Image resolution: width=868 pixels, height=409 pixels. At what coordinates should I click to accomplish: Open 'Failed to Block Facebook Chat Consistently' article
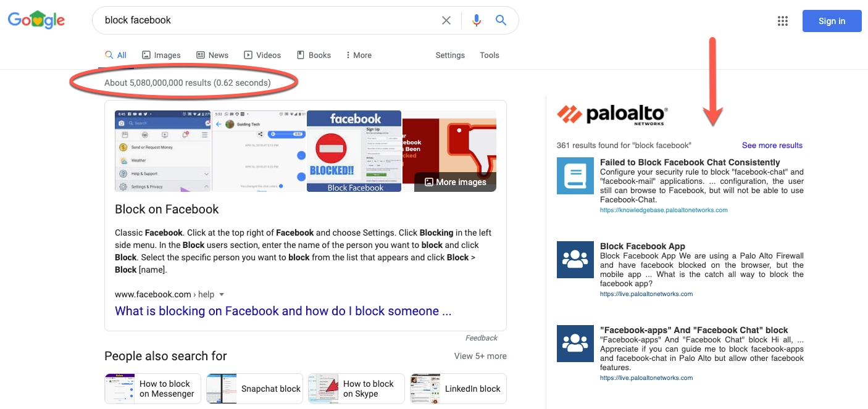pos(690,163)
